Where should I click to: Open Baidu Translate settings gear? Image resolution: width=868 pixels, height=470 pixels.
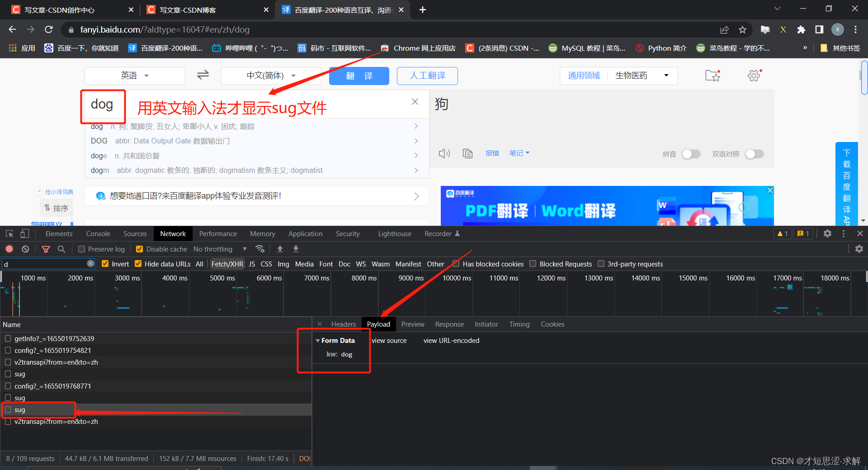(x=754, y=75)
